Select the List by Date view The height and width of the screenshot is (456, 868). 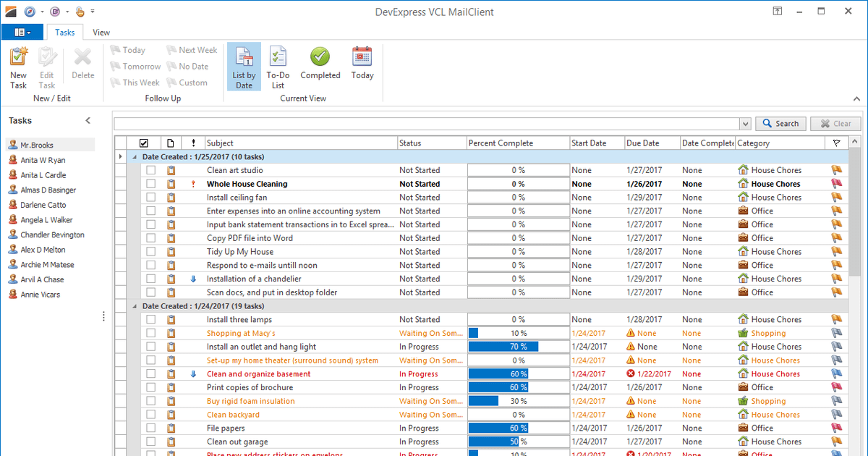coord(244,67)
